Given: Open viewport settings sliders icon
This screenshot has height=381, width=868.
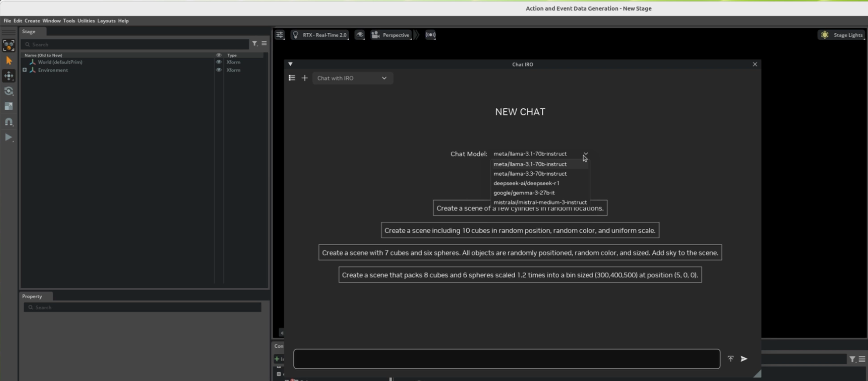Looking at the screenshot, I should tap(279, 35).
